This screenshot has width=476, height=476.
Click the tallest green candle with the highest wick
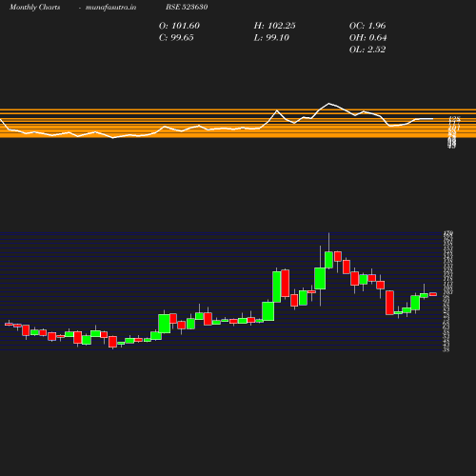[328, 260]
